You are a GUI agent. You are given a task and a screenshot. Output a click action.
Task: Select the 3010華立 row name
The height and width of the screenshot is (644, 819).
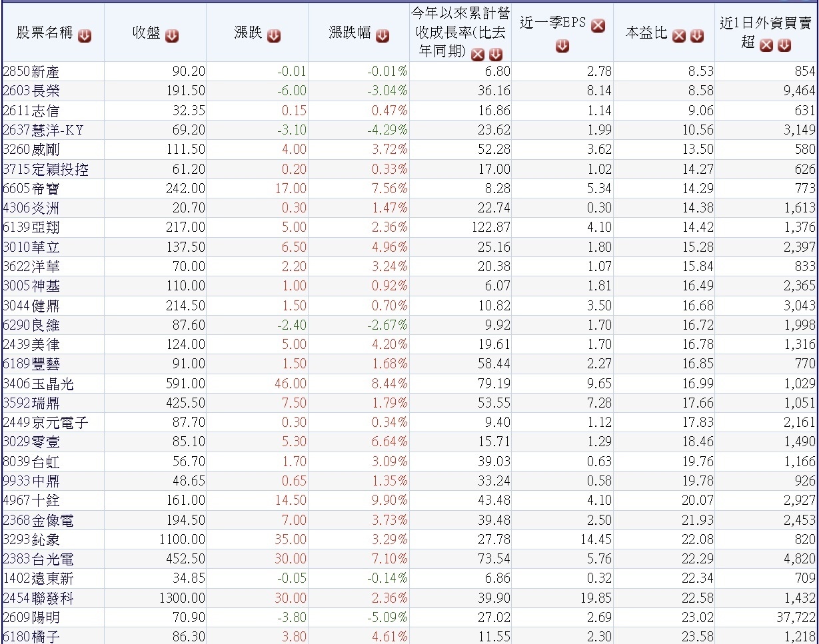31,248
